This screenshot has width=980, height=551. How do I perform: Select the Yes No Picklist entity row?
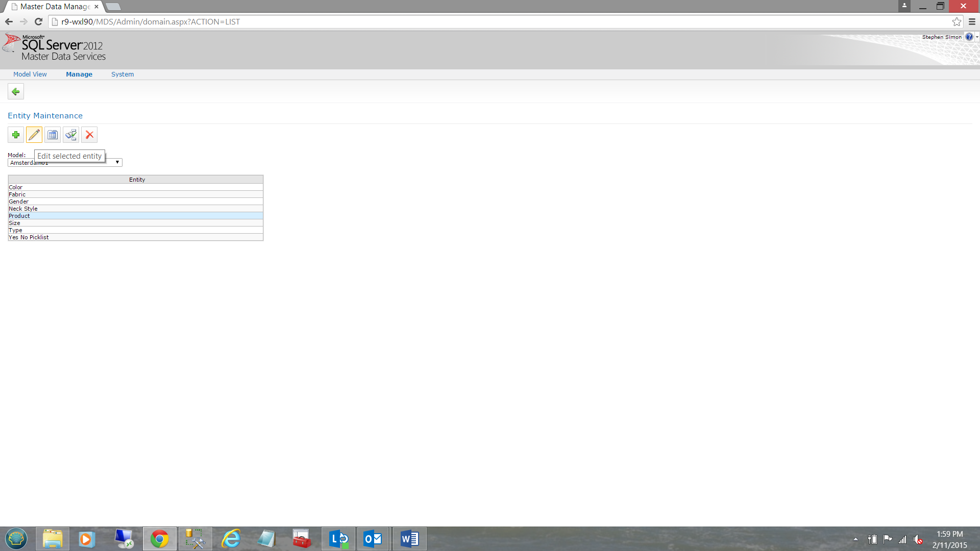click(x=135, y=237)
